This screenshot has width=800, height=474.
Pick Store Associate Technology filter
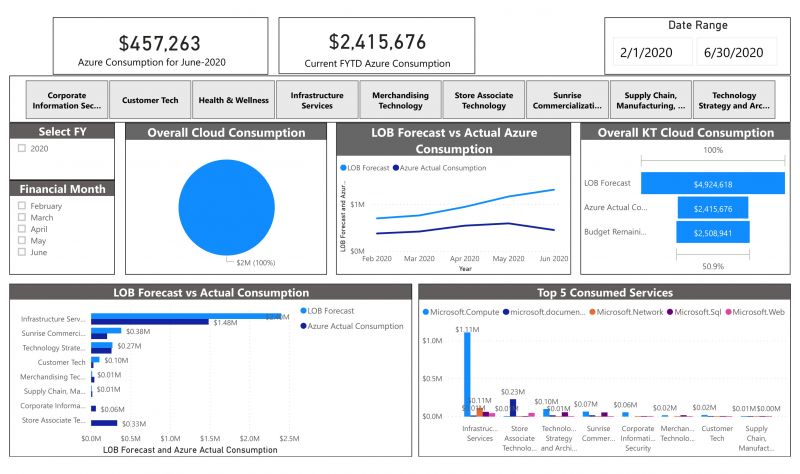(x=484, y=100)
